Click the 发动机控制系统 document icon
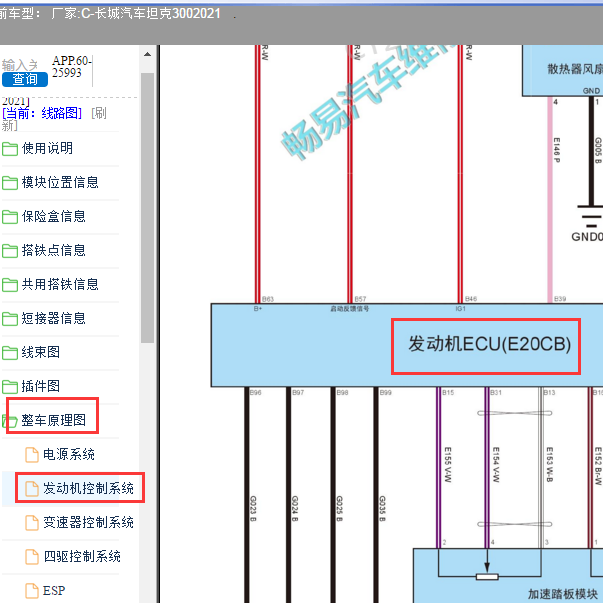 coord(32,488)
